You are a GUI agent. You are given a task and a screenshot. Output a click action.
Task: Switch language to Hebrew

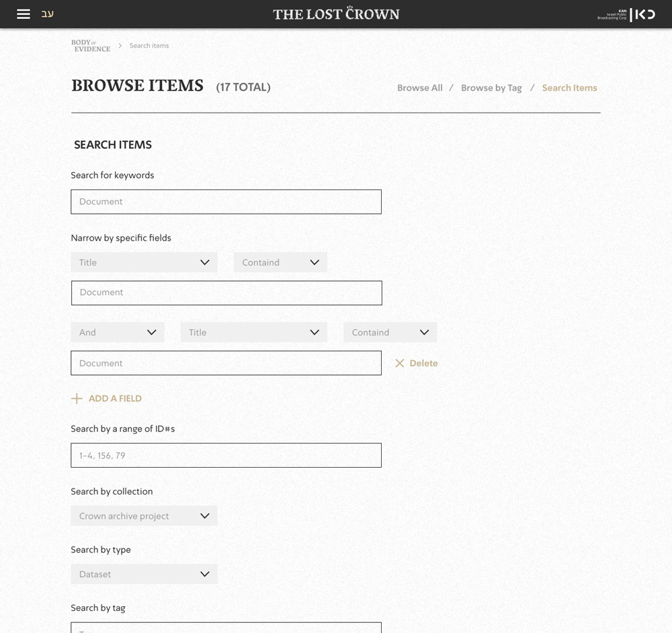(48, 14)
